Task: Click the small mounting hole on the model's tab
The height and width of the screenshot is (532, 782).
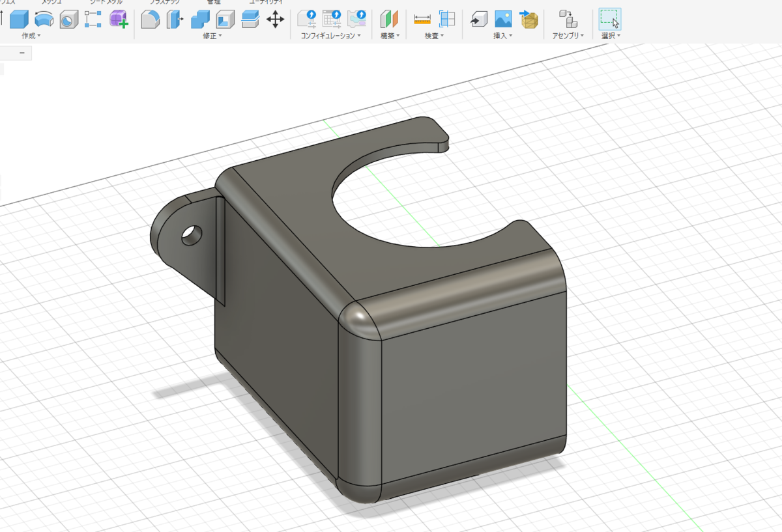Action: click(192, 235)
